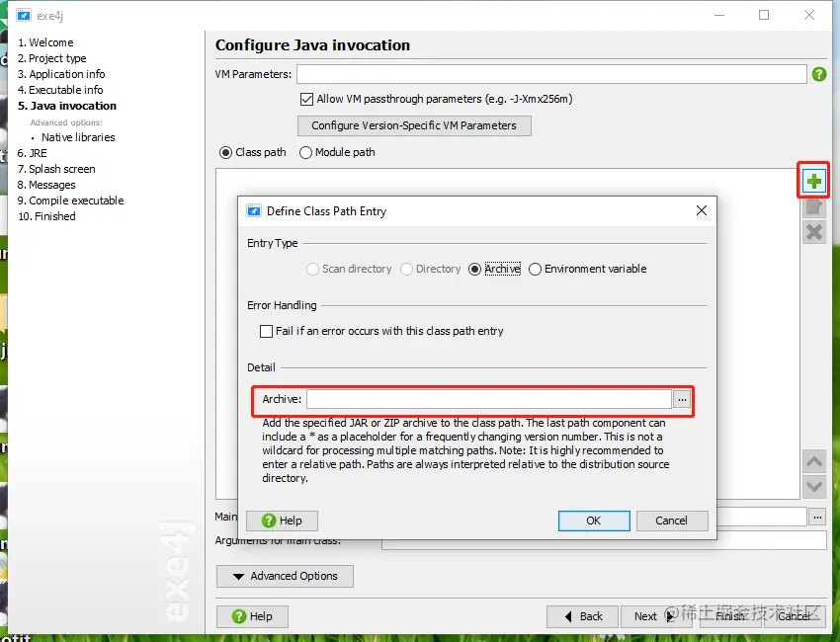Click the main window Help button

click(x=252, y=616)
